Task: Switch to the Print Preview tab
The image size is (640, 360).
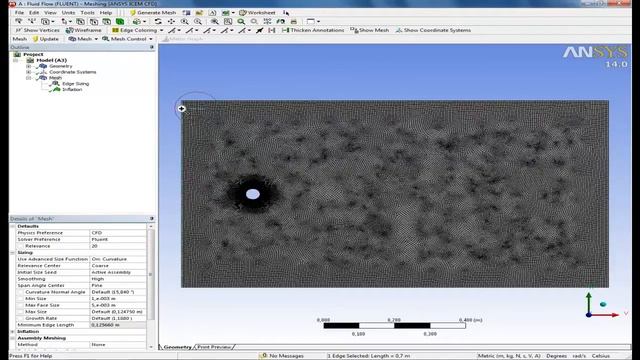Action: [214, 347]
